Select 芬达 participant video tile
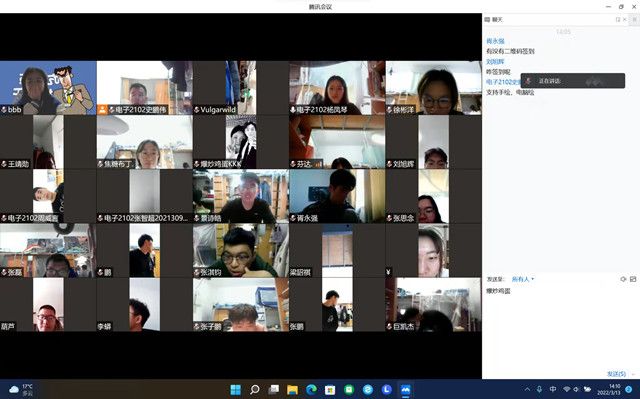 tap(337, 142)
